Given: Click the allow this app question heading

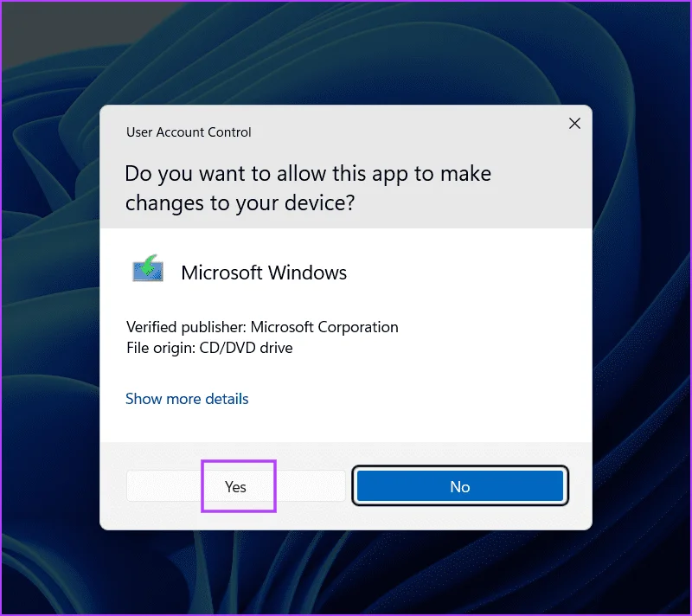Looking at the screenshot, I should (308, 188).
